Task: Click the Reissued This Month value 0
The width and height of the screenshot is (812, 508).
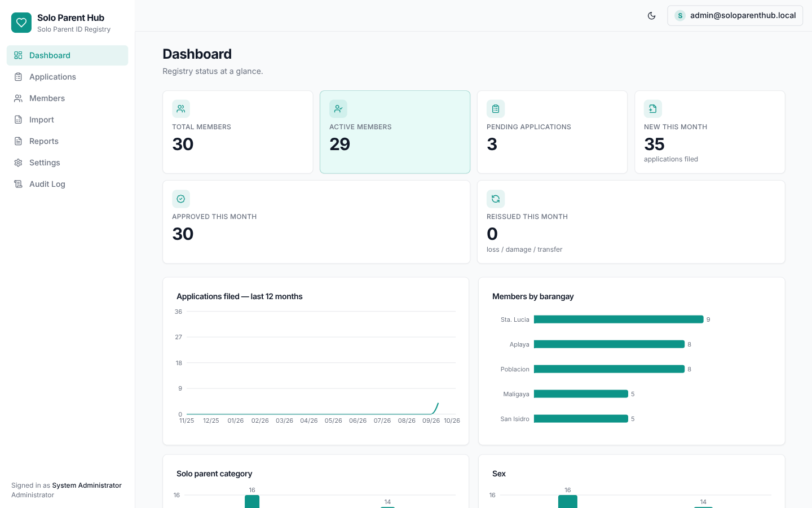Action: tap(492, 234)
